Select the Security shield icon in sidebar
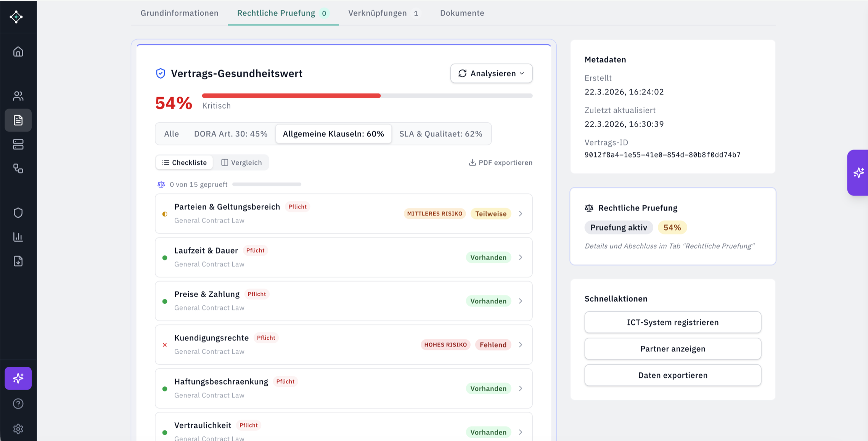868x441 pixels. coord(18,212)
